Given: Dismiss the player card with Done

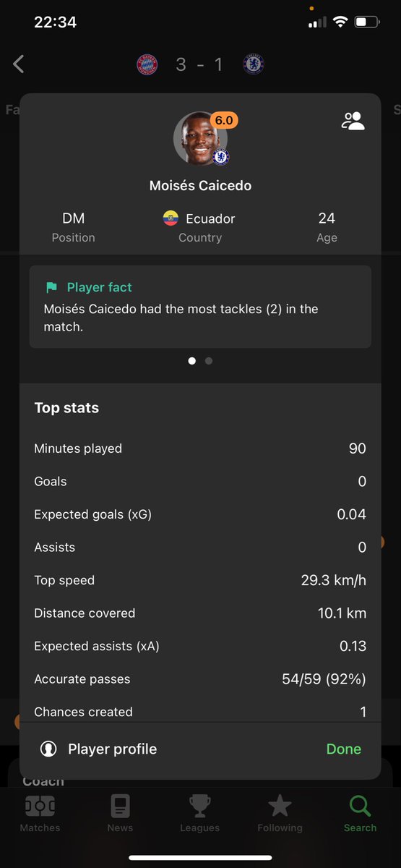Looking at the screenshot, I should tap(344, 749).
